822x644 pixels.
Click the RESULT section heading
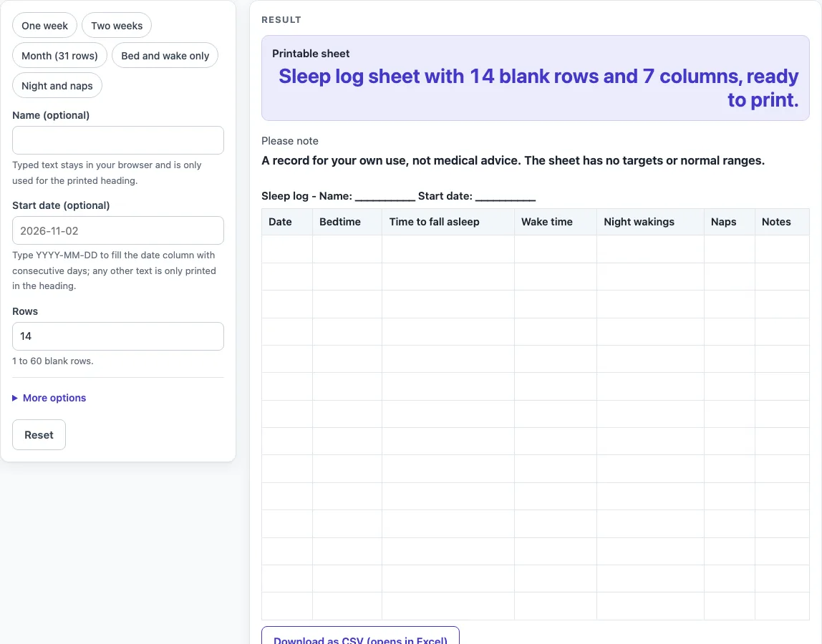point(281,20)
